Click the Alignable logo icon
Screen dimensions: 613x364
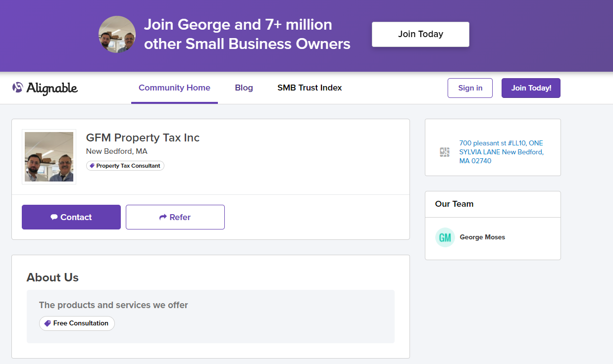[x=18, y=88]
